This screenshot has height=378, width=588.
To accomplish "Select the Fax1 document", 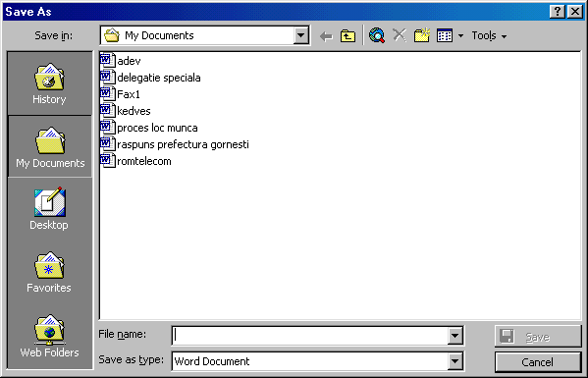I will (129, 94).
